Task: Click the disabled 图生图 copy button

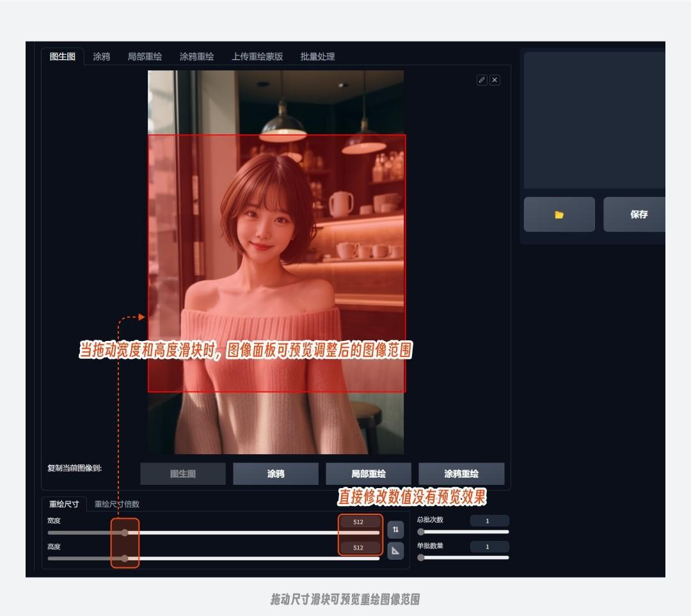Action: pos(183,474)
